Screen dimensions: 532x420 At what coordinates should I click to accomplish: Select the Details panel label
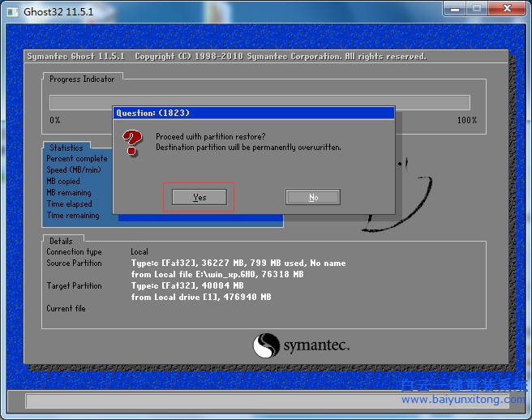(61, 241)
